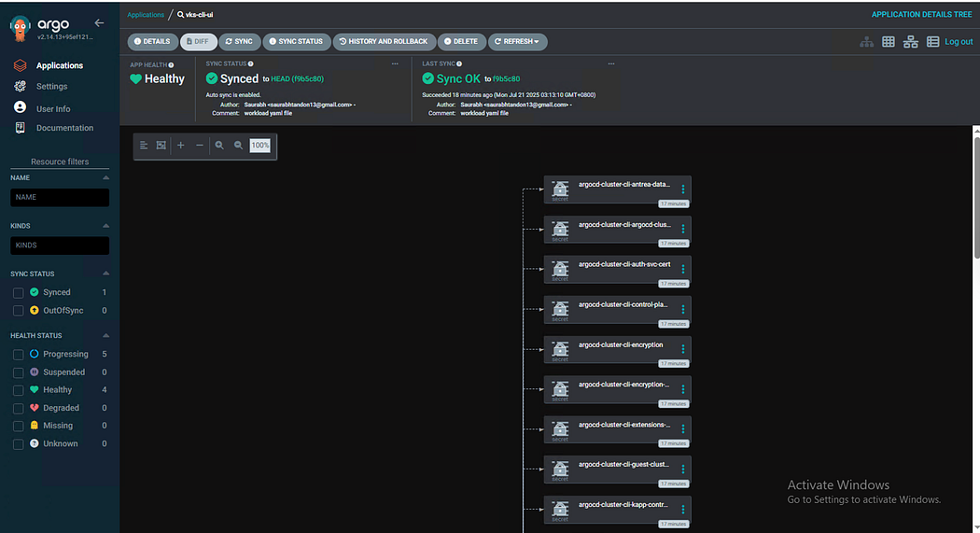Focus the KINDS filter input
The image size is (980, 533).
(60, 245)
